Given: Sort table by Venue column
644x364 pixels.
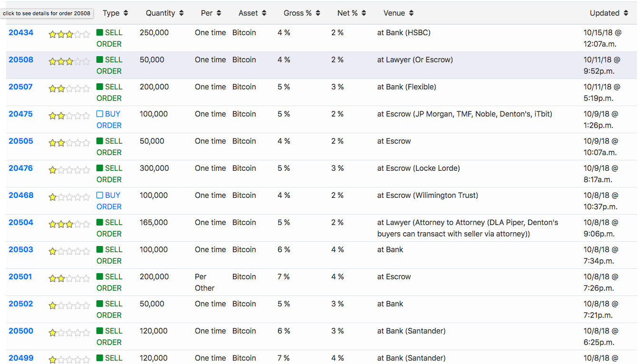Looking at the screenshot, I should 399,13.
